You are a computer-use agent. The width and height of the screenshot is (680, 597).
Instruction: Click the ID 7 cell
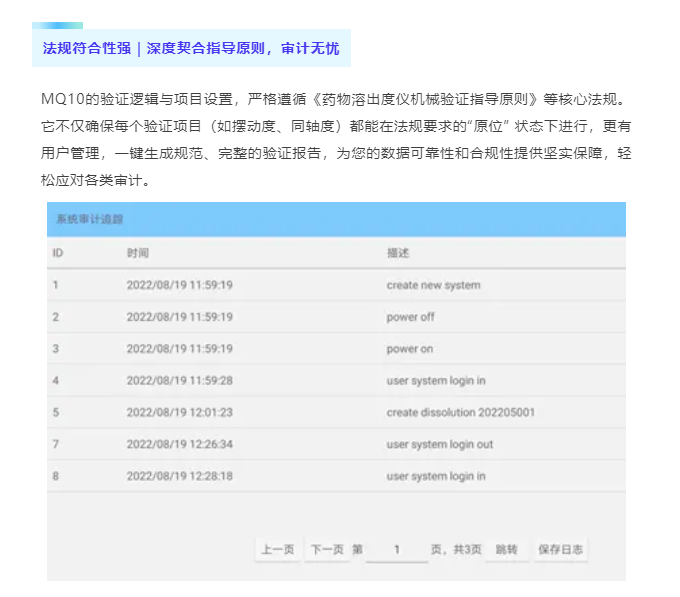point(56,445)
